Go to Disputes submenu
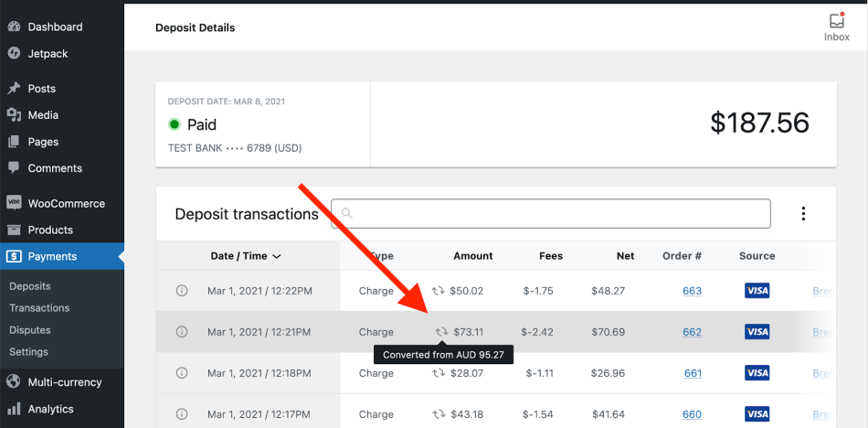 point(30,330)
